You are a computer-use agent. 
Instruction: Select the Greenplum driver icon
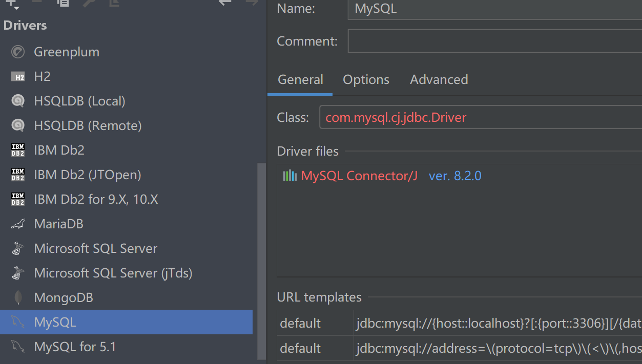click(x=18, y=52)
